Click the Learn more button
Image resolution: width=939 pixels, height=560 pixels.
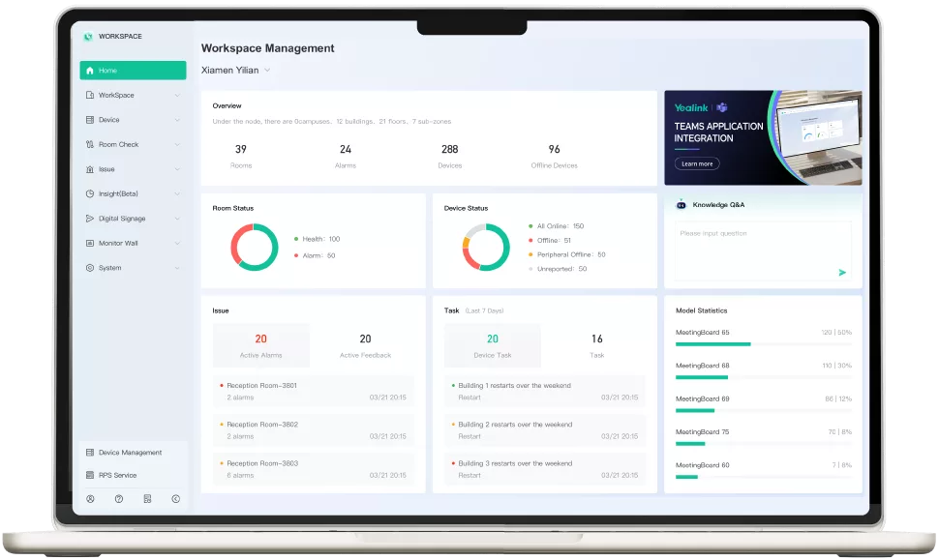tap(697, 163)
